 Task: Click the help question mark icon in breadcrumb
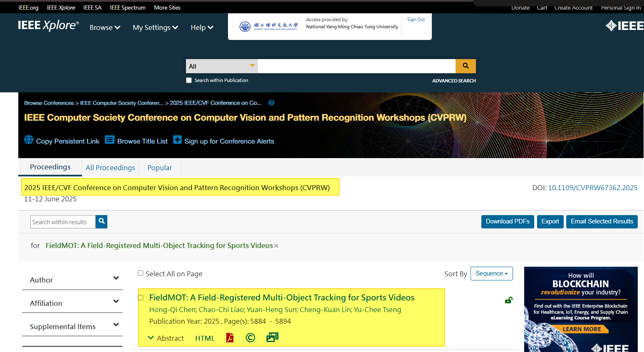click(x=271, y=103)
